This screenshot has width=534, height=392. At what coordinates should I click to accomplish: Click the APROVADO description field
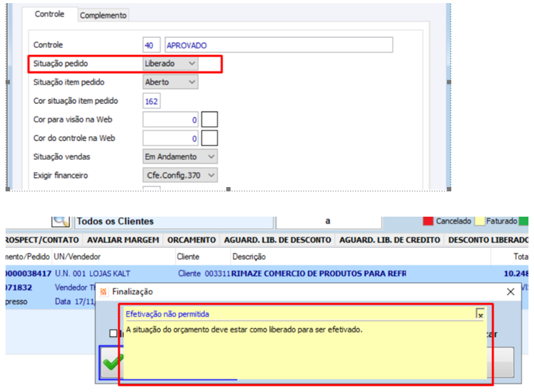pyautogui.click(x=278, y=45)
